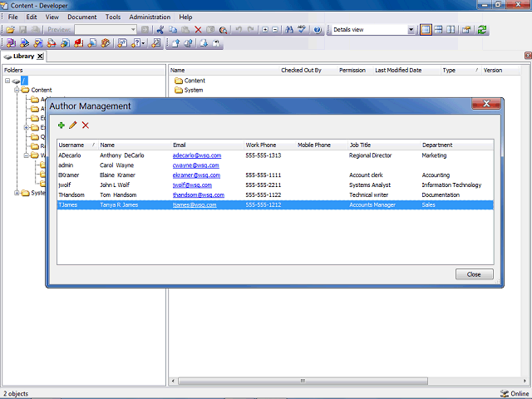Select System folder in Library Name list

click(x=189, y=91)
